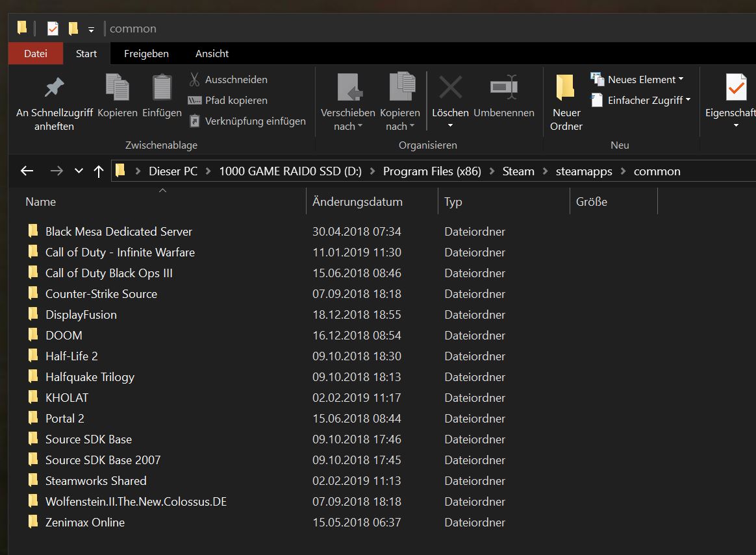Expand the Kopieren nach dropdown

click(412, 126)
